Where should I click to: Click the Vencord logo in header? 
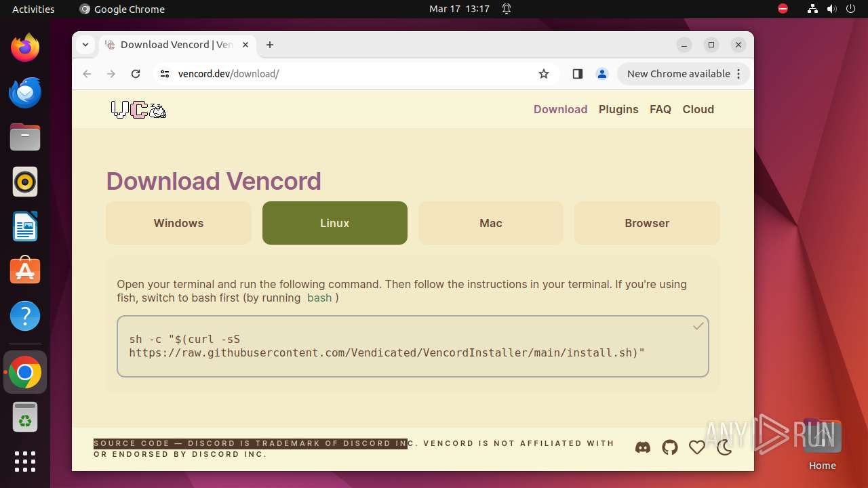coord(138,109)
